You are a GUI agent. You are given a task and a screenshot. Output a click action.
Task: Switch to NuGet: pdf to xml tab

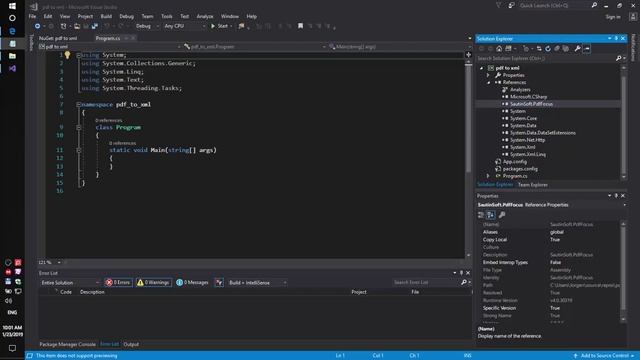pos(58,38)
